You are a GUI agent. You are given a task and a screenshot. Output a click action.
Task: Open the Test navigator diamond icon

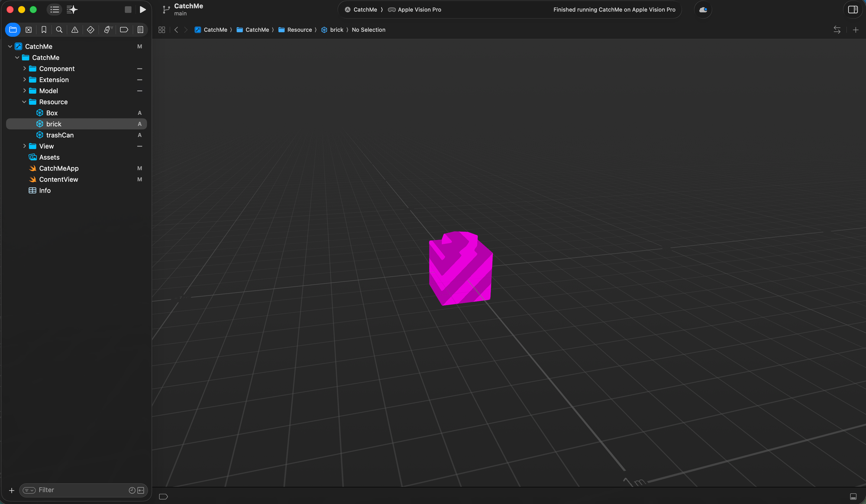(90, 30)
